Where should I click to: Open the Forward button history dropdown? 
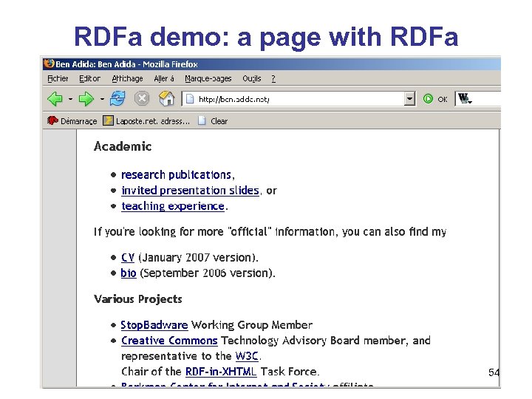click(x=102, y=99)
